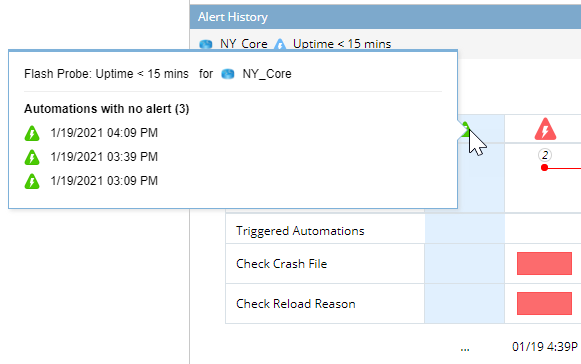The width and height of the screenshot is (581, 364).
Task: Click red Check Reload Reason result block
Action: 544,304
